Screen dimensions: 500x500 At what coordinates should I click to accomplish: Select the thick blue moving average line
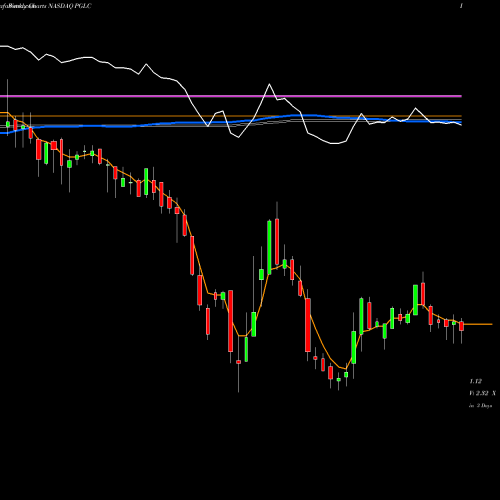point(231,122)
